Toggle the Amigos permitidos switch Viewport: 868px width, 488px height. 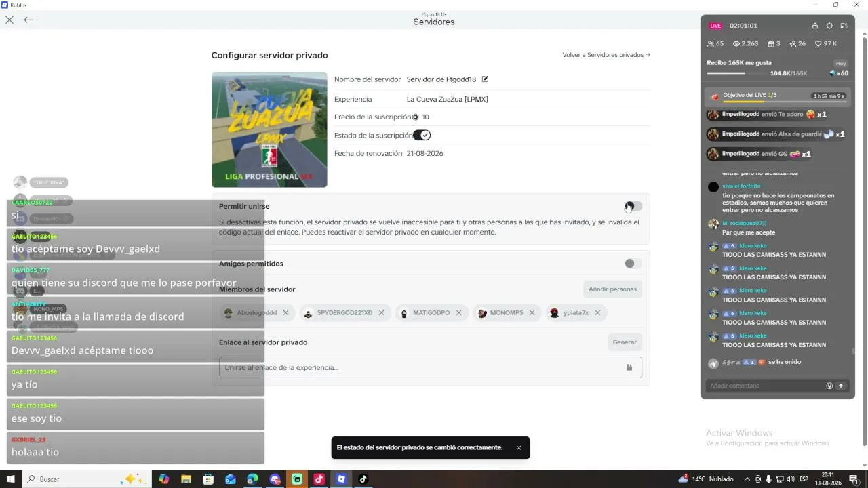pos(633,264)
